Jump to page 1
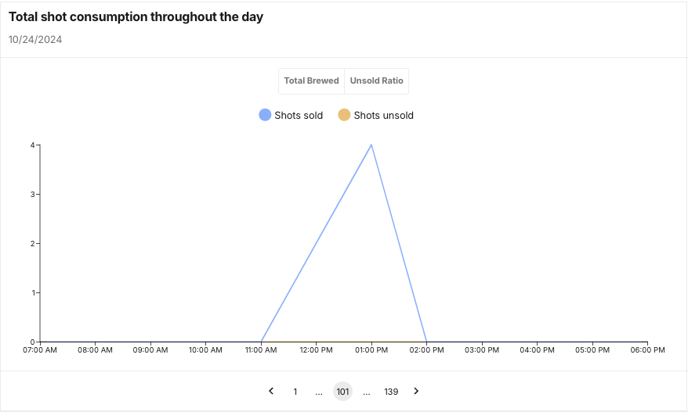Screen dimensions: 688x412 295,391
